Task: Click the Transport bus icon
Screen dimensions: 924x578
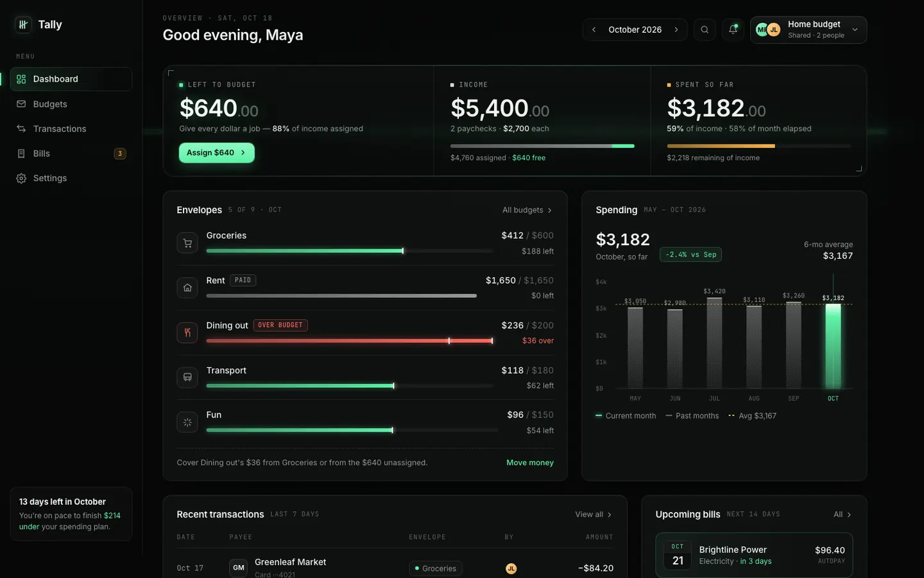Action: pos(187,377)
